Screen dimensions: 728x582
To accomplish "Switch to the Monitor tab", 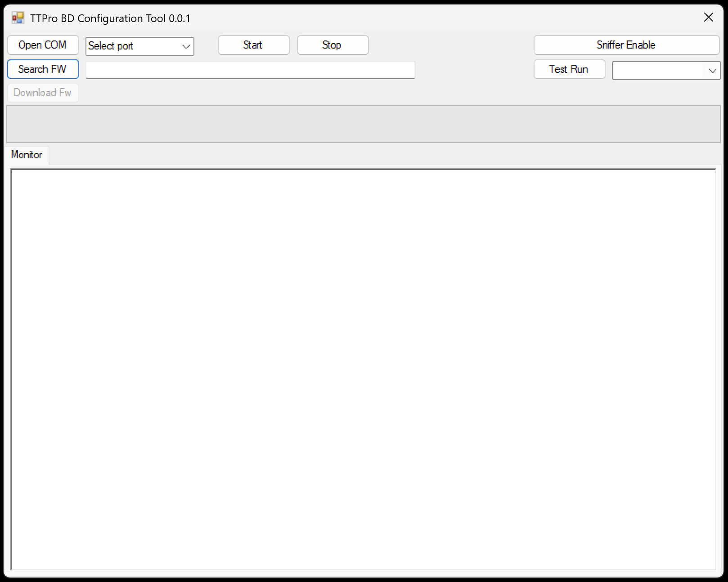I will (x=27, y=155).
